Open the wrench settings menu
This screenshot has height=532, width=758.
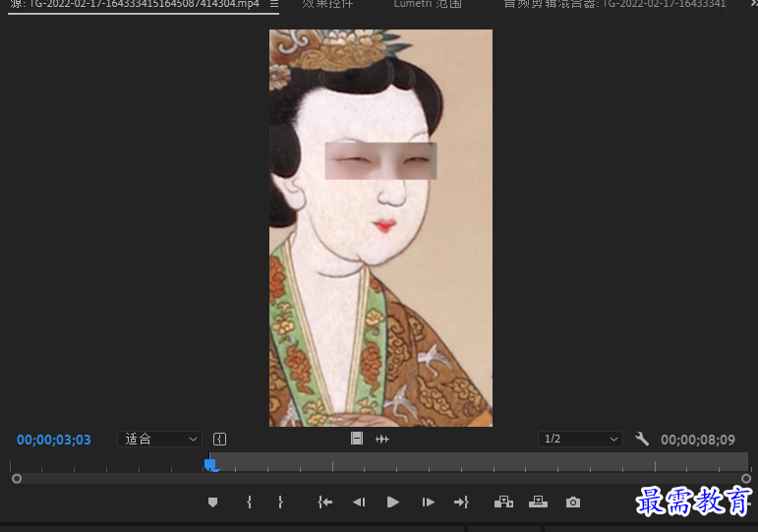641,440
